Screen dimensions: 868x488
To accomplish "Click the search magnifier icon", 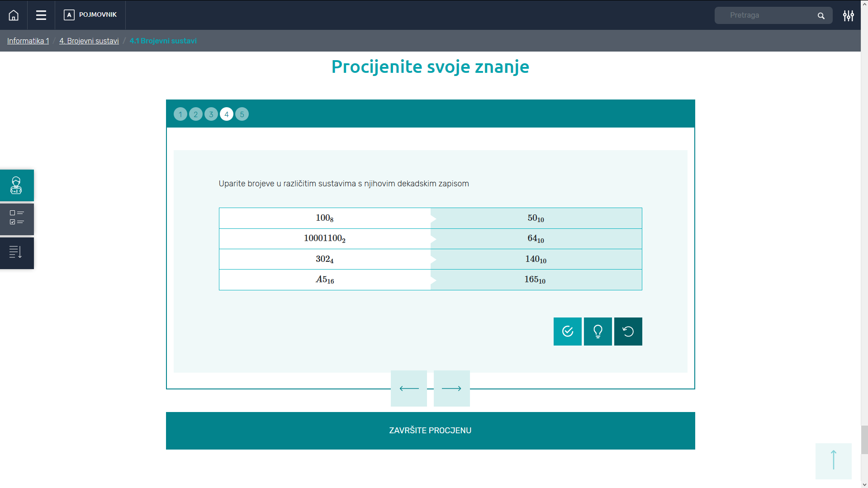I will 821,16.
